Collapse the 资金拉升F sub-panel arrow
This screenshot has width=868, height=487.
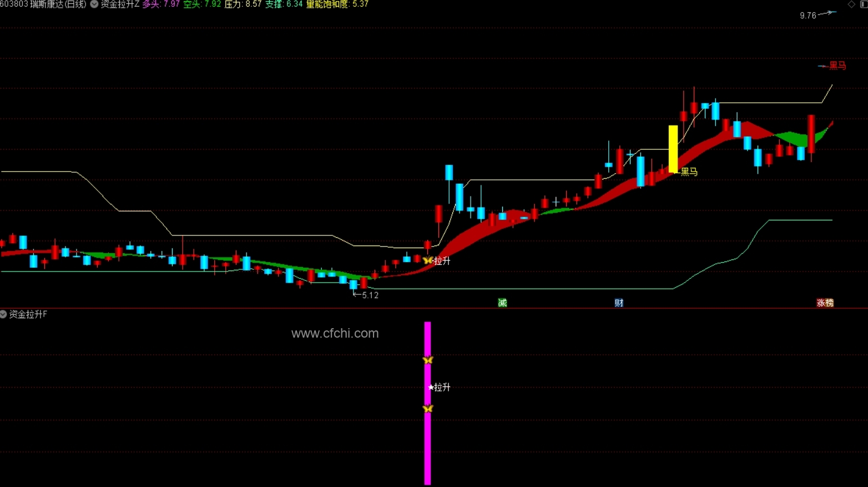click(x=3, y=314)
